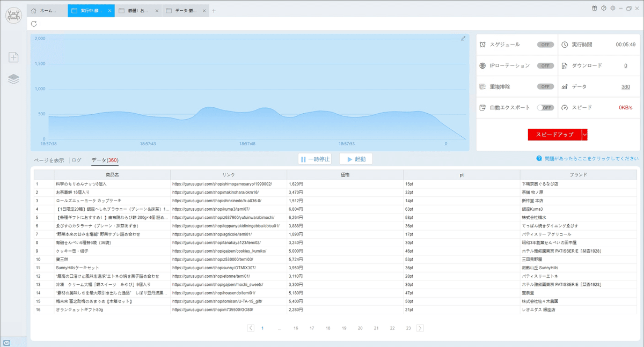
Task: Go to next page arrow in pagination
Action: coord(420,328)
